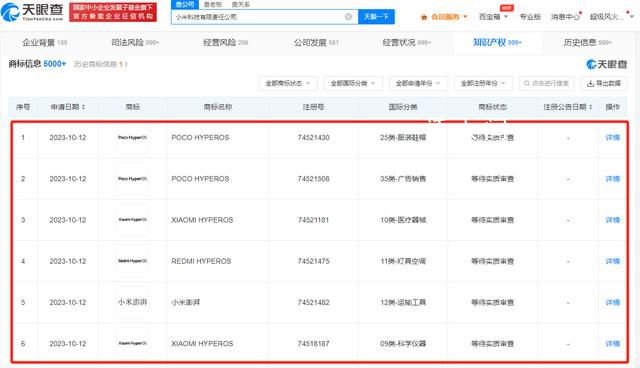Open the 会员服务 menu
The height and width of the screenshot is (368, 640).
click(x=444, y=17)
